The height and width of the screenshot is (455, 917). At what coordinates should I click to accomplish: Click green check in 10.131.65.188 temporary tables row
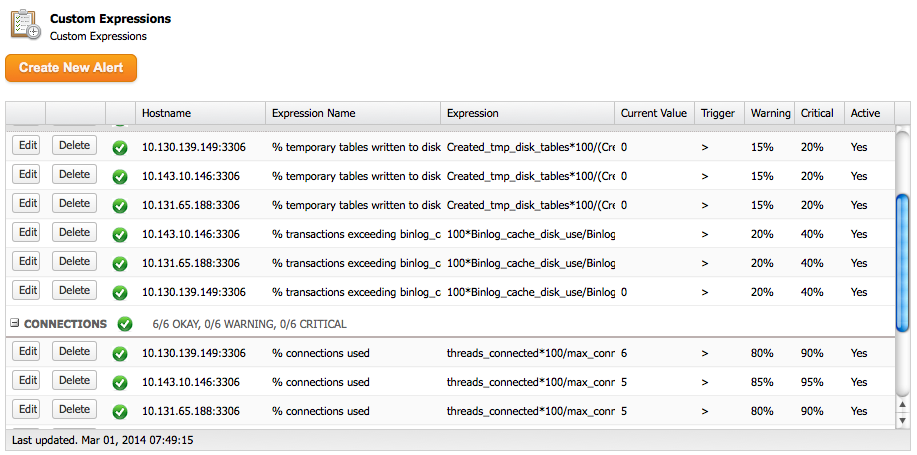tap(120, 206)
